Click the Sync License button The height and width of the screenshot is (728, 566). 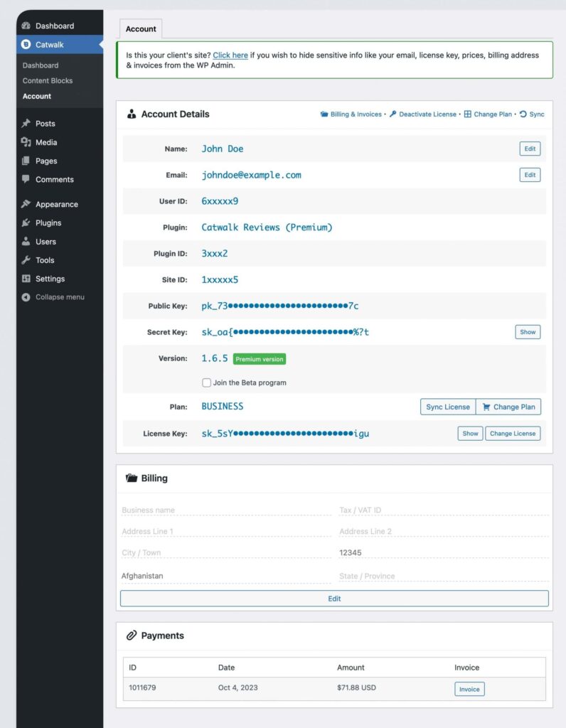[x=447, y=407]
